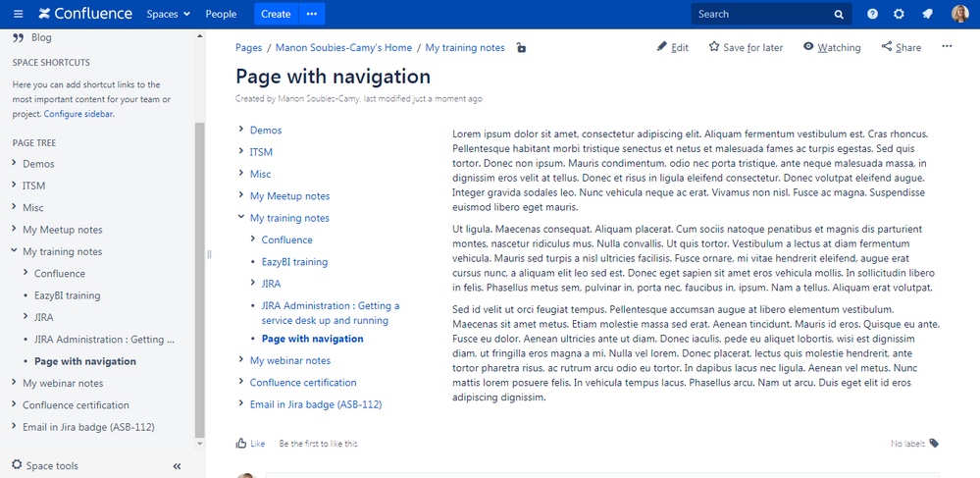
Task: Collapse My training notes in content tree
Action: click(241, 218)
